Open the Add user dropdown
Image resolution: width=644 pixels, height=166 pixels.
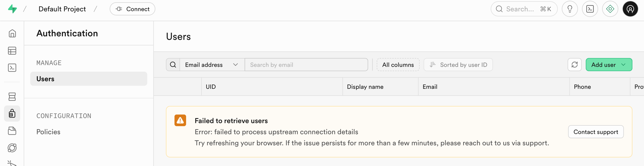pyautogui.click(x=609, y=65)
